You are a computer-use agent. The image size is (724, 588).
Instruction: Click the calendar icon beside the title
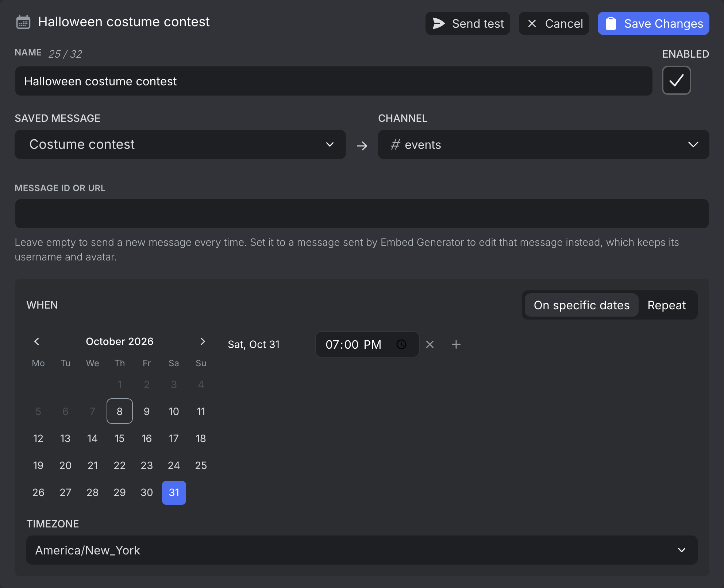tap(23, 22)
